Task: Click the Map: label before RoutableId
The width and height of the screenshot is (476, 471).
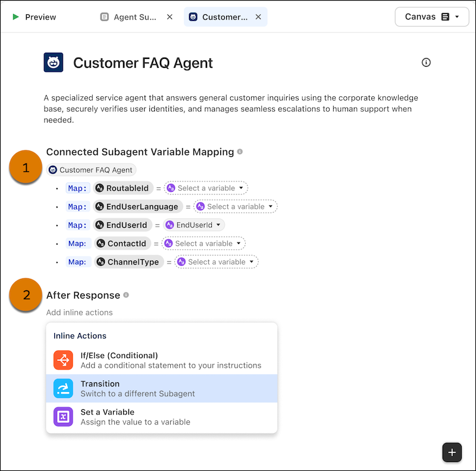Action: click(78, 188)
